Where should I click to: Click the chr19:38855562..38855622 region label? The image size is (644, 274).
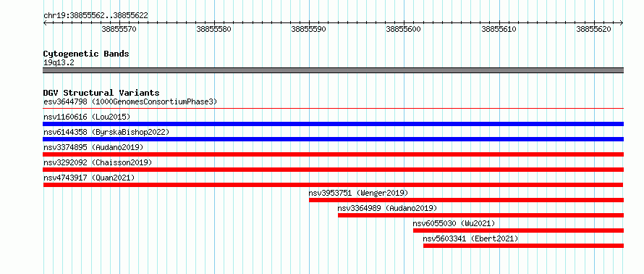(x=96, y=16)
